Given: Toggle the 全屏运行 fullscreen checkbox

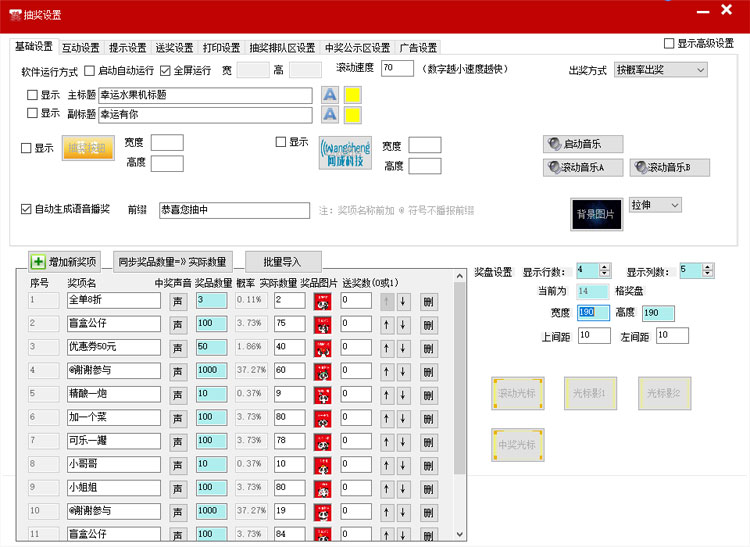Looking at the screenshot, I should [x=166, y=71].
